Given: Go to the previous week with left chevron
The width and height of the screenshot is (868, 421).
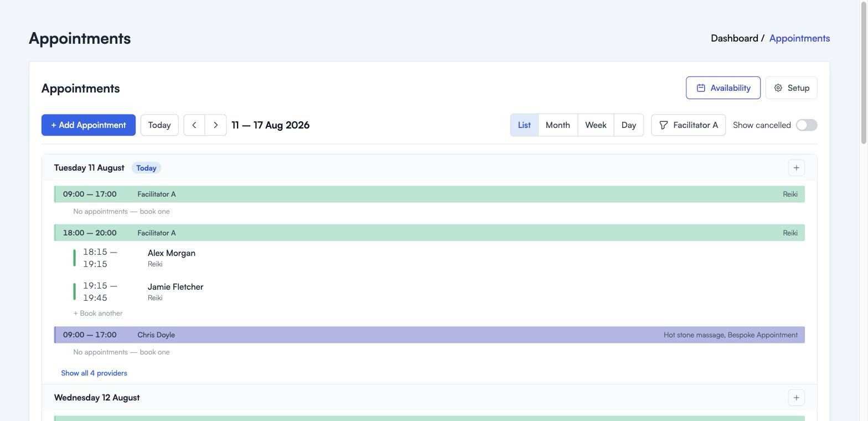Looking at the screenshot, I should [x=194, y=125].
